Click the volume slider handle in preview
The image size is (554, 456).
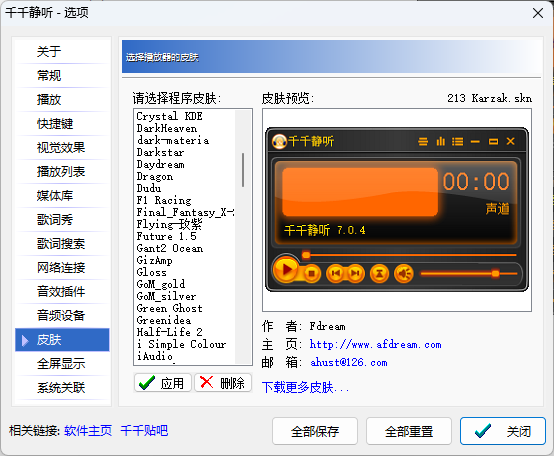coord(495,273)
